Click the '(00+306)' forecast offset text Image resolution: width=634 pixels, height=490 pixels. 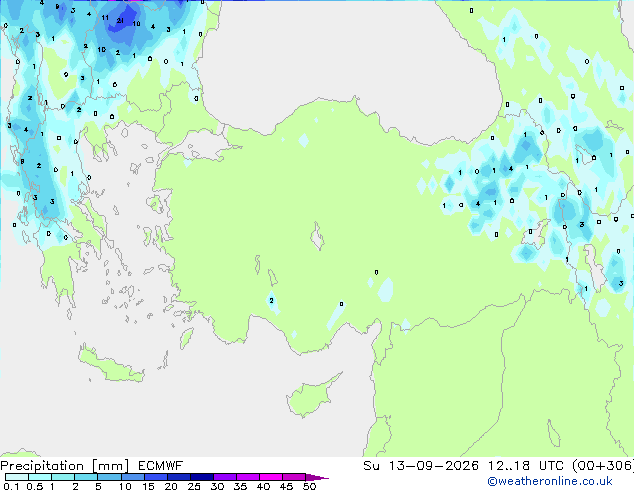tap(602, 466)
